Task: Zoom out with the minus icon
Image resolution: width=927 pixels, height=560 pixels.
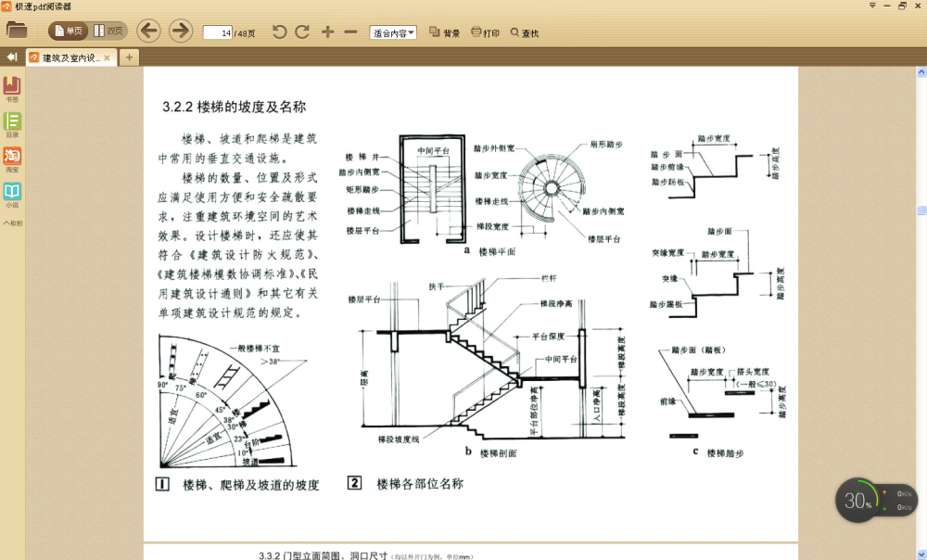Action: [x=350, y=32]
